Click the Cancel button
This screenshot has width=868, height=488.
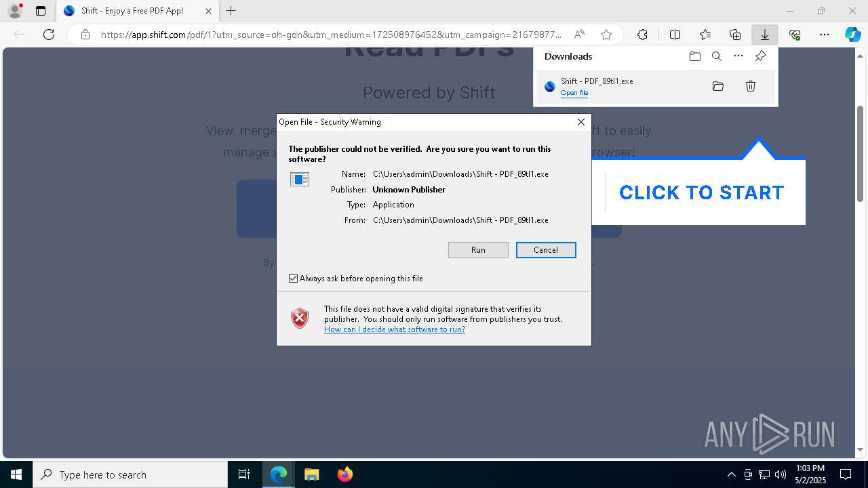pyautogui.click(x=546, y=250)
